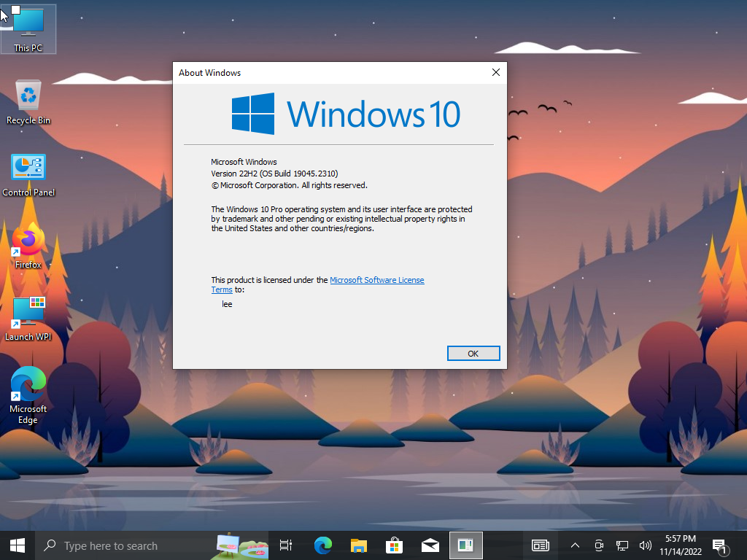
Task: Open the Mail app from the taskbar
Action: (430, 545)
